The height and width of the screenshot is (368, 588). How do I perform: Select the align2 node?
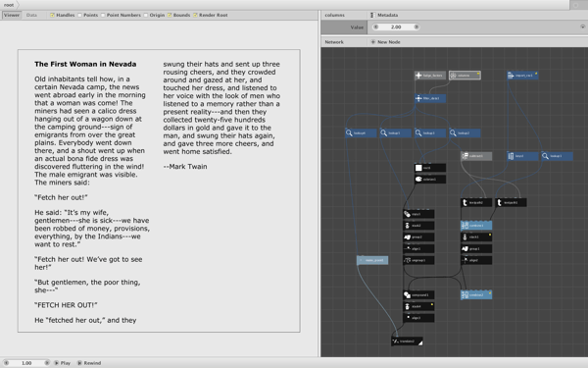point(476,260)
